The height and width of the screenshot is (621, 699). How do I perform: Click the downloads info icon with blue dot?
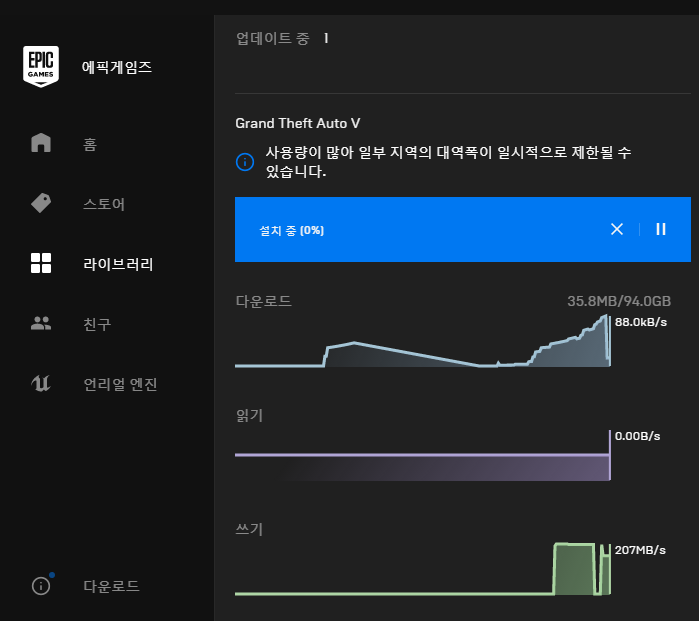point(42,584)
